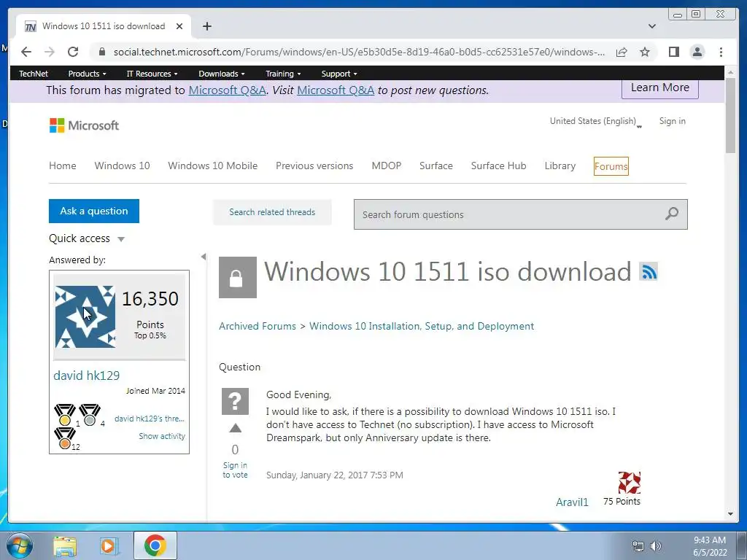Click the locked thread padlock icon
747x560 pixels.
(x=237, y=277)
